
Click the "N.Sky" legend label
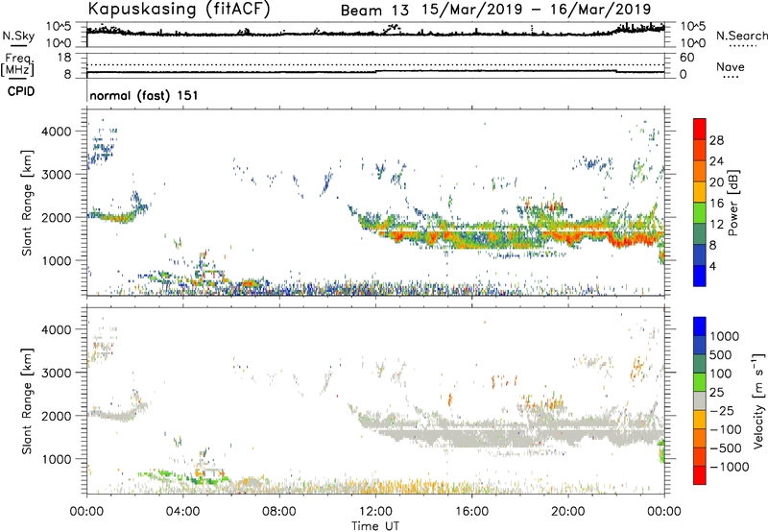18,36
